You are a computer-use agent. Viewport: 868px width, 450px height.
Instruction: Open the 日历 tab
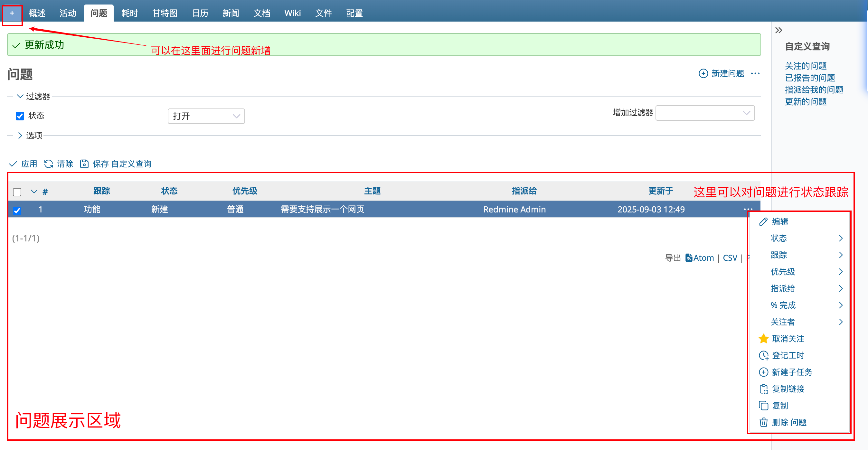pos(200,14)
